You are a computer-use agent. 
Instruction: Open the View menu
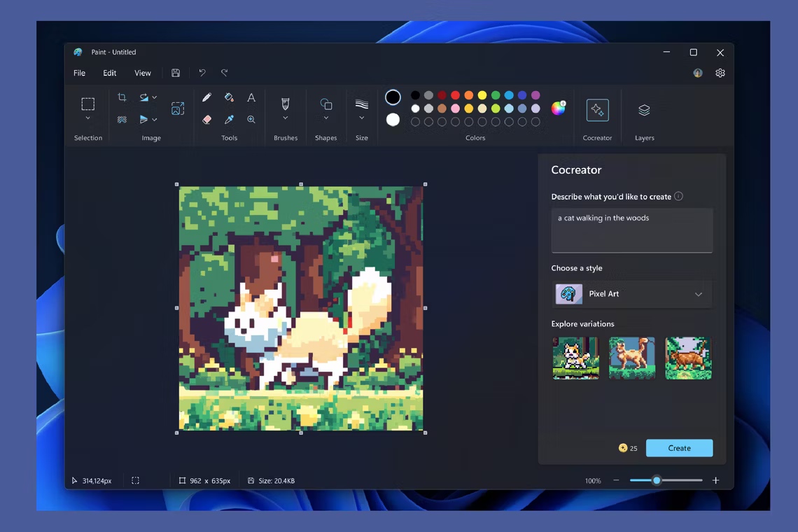[143, 73]
